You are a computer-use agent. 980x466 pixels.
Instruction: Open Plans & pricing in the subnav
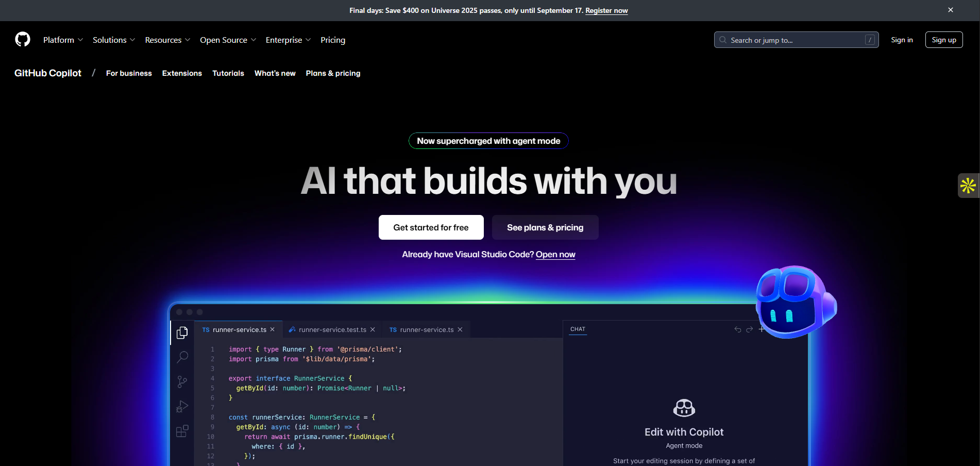[333, 73]
